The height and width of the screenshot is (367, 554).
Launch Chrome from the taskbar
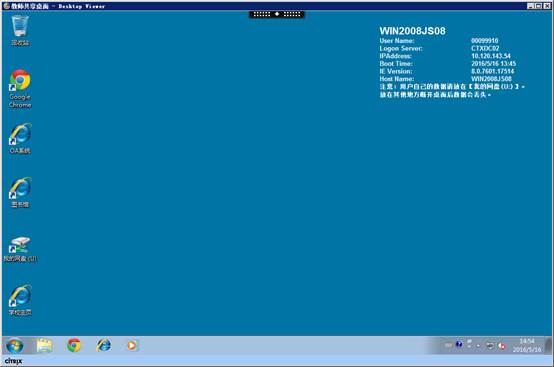74,345
